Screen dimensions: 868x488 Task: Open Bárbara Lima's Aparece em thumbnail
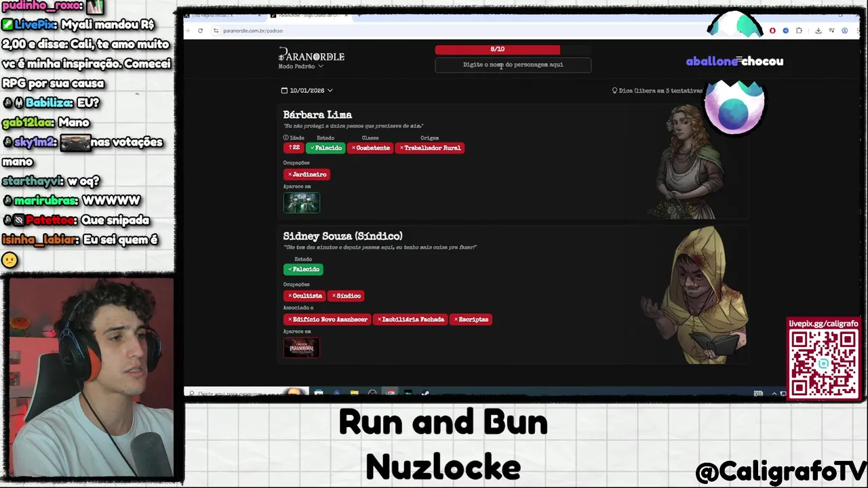302,203
